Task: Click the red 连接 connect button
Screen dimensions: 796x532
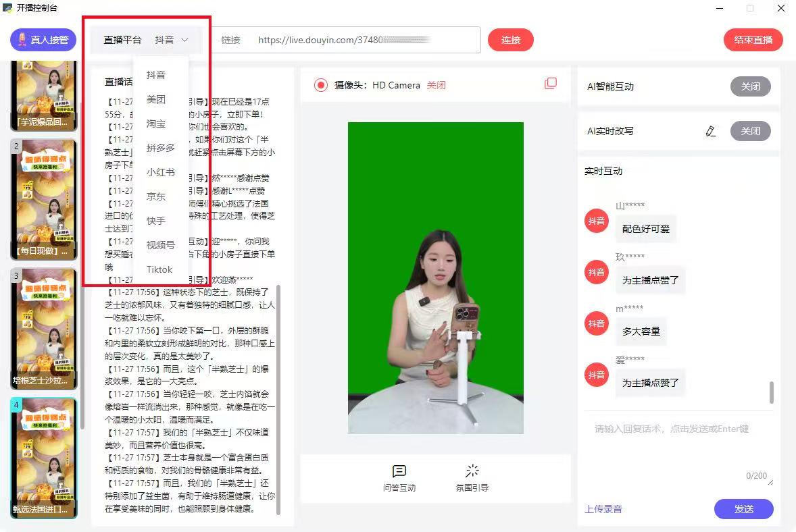Action: coord(510,40)
